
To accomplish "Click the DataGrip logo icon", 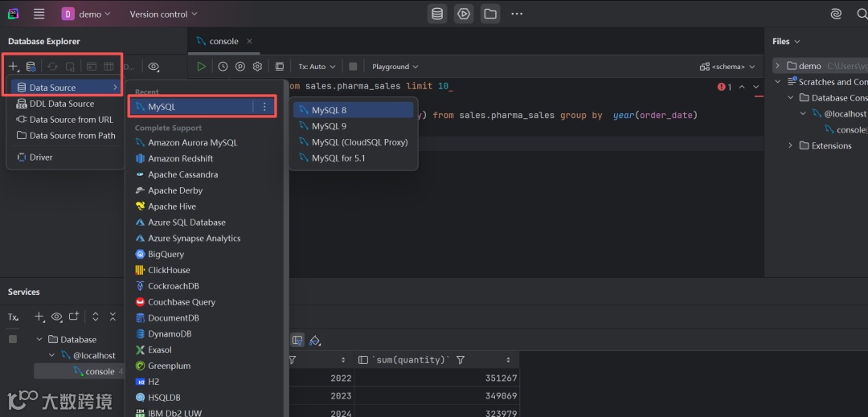I will pos(14,14).
